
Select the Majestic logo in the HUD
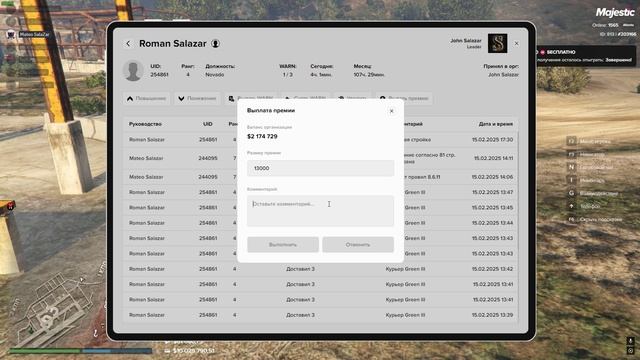pos(615,13)
